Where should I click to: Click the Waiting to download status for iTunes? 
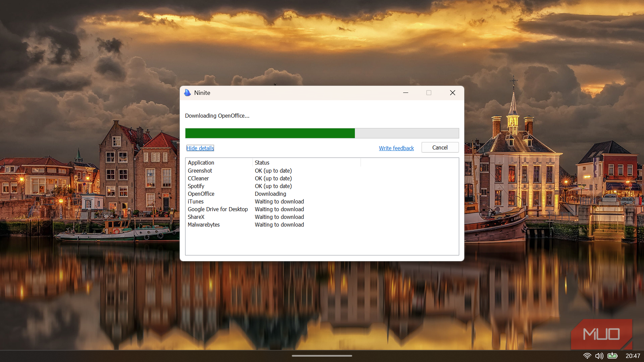tap(279, 201)
